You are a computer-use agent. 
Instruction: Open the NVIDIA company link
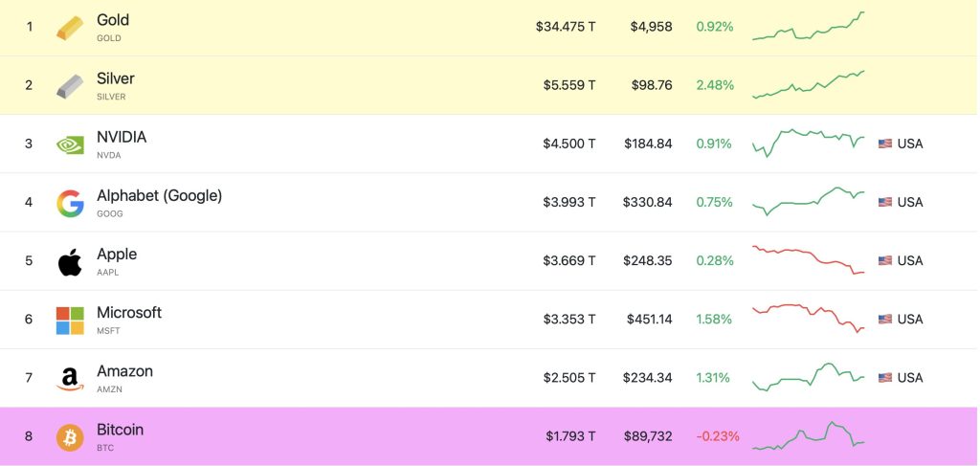pyautogui.click(x=122, y=137)
